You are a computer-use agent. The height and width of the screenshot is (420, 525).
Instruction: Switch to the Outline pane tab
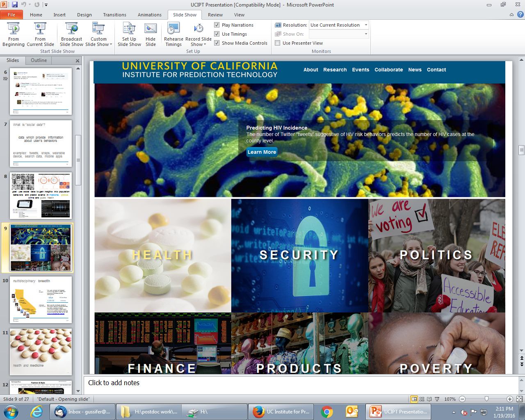39,60
